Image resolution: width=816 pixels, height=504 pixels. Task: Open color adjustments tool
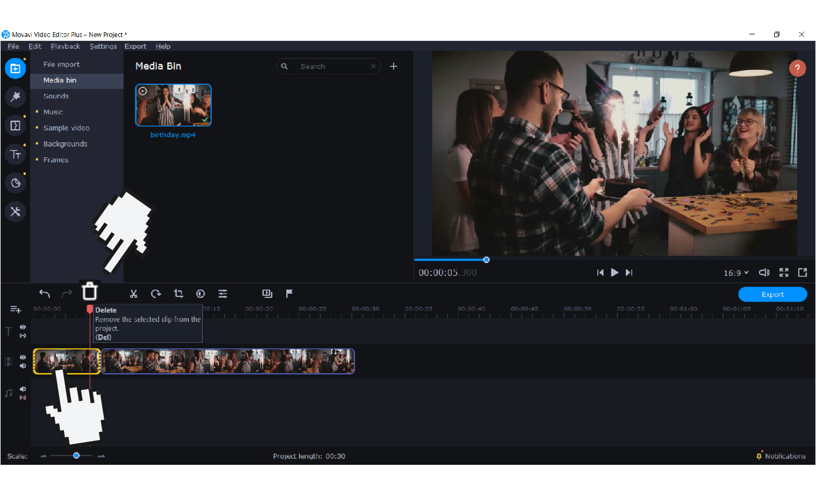tap(200, 294)
